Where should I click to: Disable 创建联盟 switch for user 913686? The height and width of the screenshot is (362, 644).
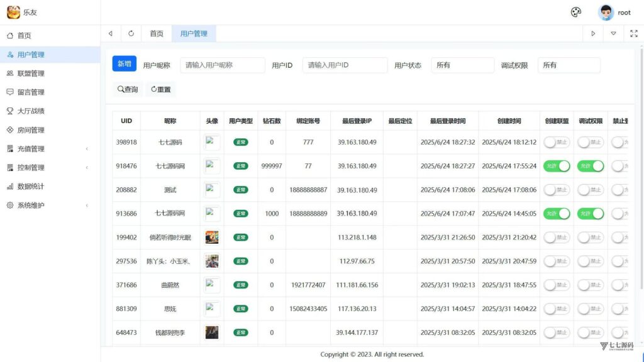point(557,214)
